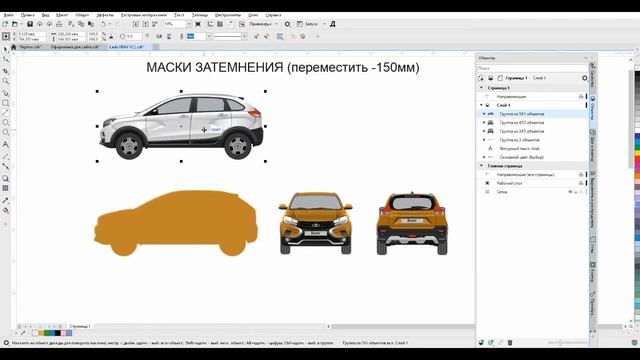Screen dimensions: 640x360
Task: Open the Привязать к dropdown
Action: 276,24
